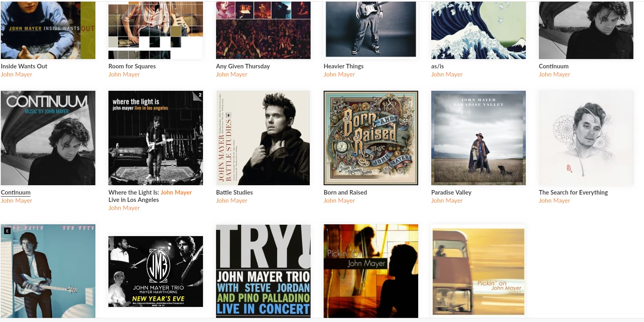Open the Born and Raised album cover
Viewport: 644px width, 322px height.
(371, 138)
